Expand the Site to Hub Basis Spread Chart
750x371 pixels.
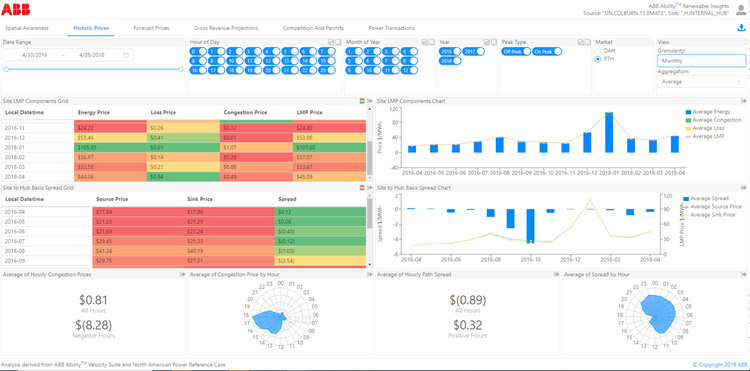click(x=744, y=188)
